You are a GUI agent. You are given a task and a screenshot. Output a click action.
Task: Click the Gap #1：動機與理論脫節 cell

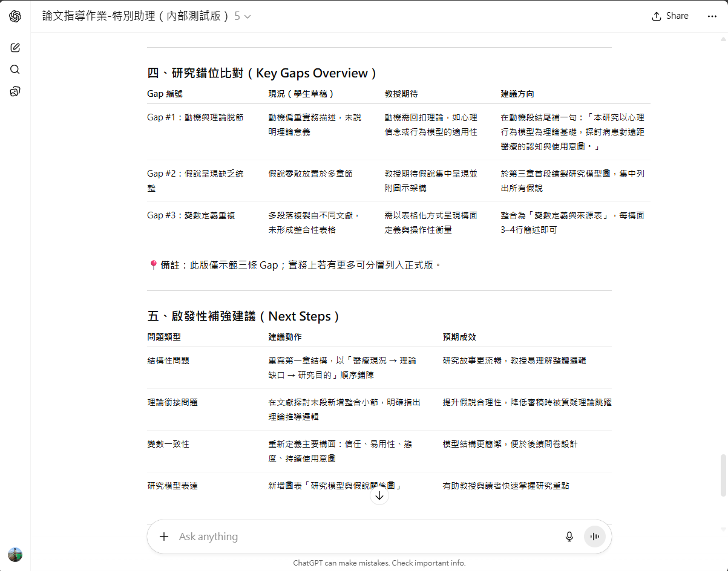point(195,117)
